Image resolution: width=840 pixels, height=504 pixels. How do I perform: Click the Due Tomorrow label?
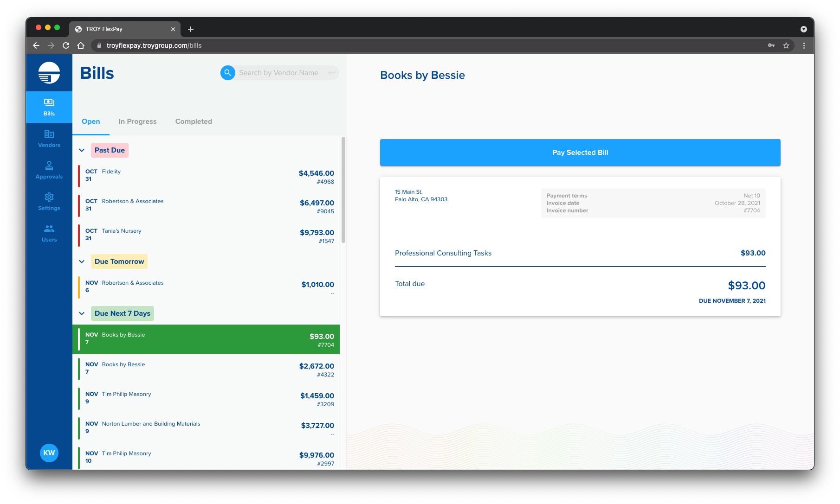[119, 262]
